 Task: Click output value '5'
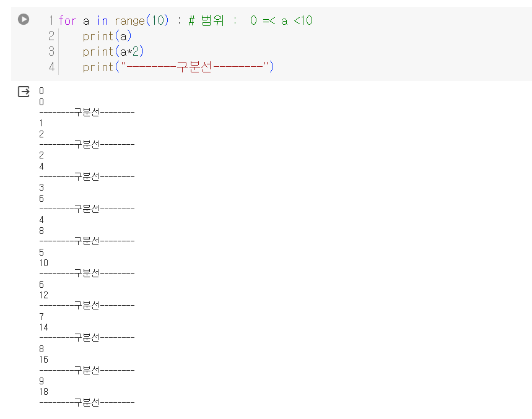click(x=41, y=253)
